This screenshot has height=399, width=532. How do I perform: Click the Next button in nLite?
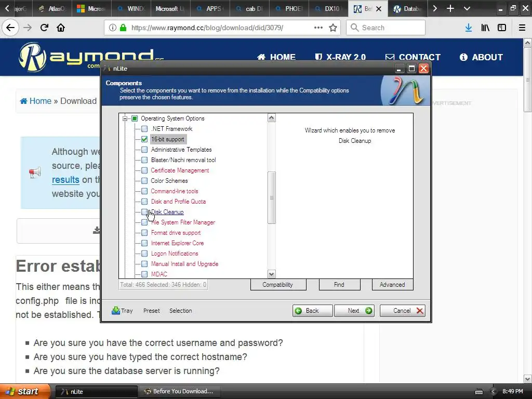[x=354, y=311]
